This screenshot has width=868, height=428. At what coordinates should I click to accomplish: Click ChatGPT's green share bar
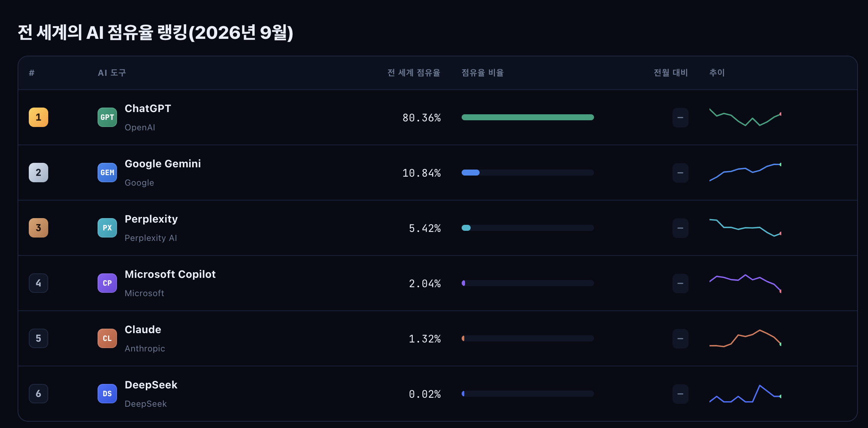(x=528, y=117)
